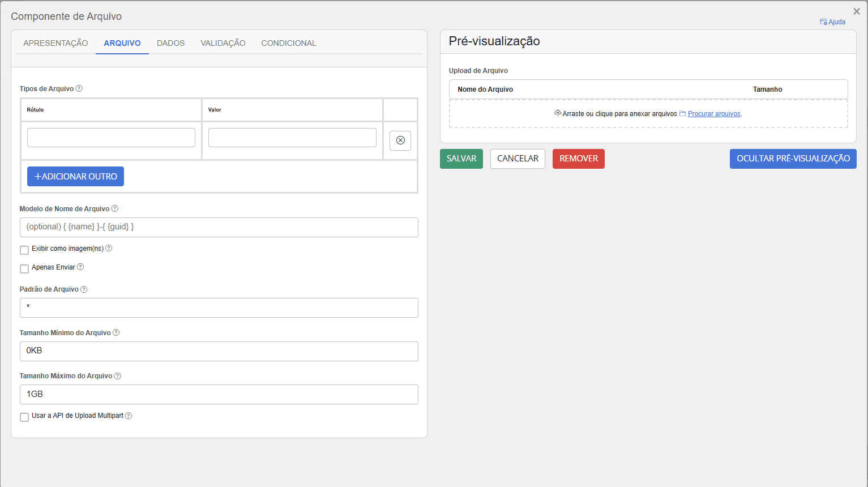Click the Procurar arquivos link
This screenshot has height=487, width=868.
(x=715, y=114)
